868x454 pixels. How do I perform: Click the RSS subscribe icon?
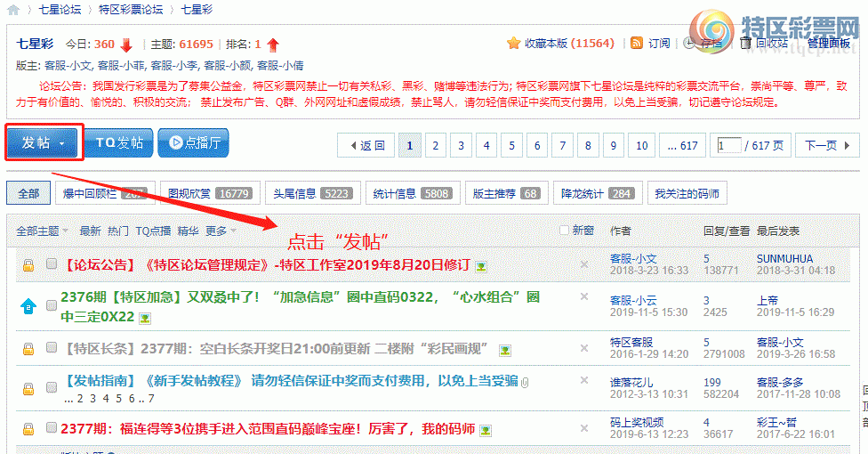click(x=637, y=44)
